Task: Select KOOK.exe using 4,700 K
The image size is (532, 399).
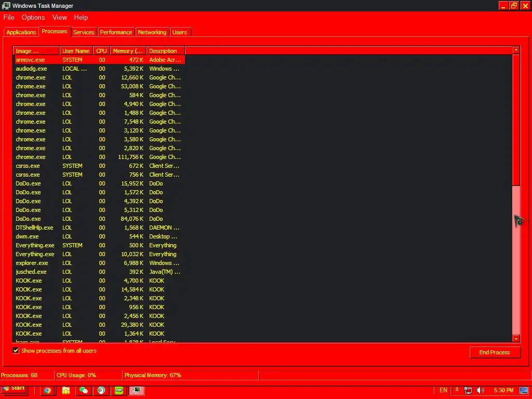Action: [x=99, y=280]
